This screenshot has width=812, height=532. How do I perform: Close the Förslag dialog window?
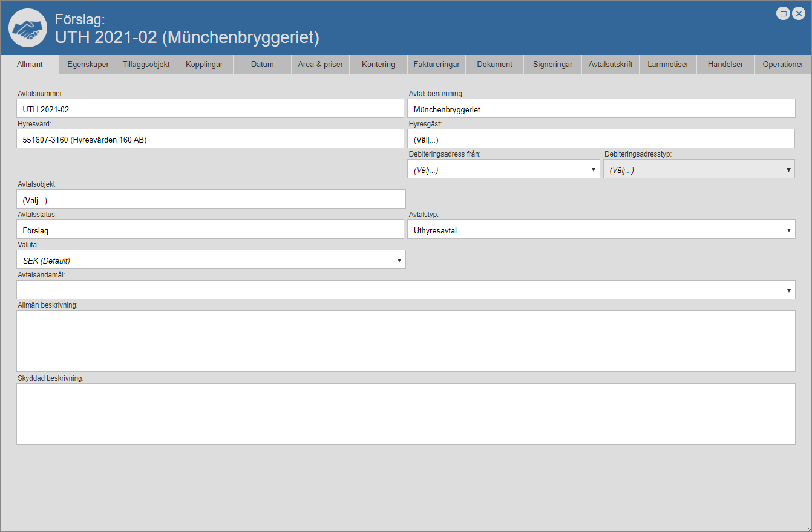(798, 13)
